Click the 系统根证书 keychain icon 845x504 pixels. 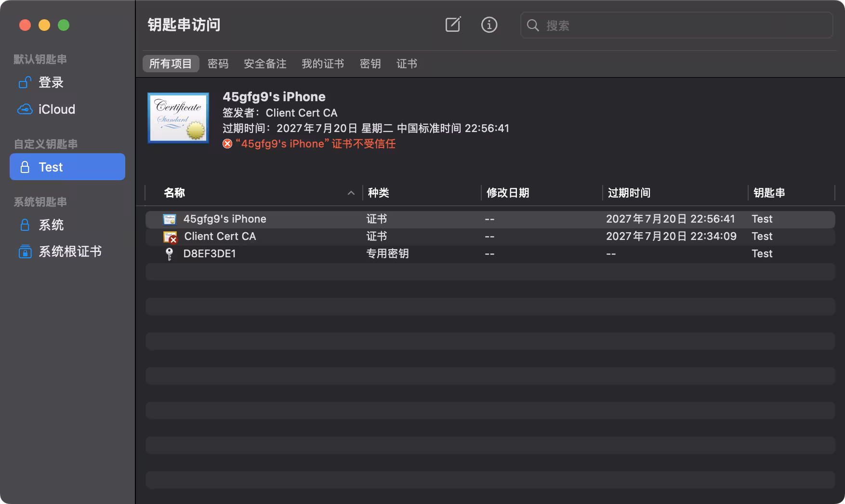[x=25, y=252]
